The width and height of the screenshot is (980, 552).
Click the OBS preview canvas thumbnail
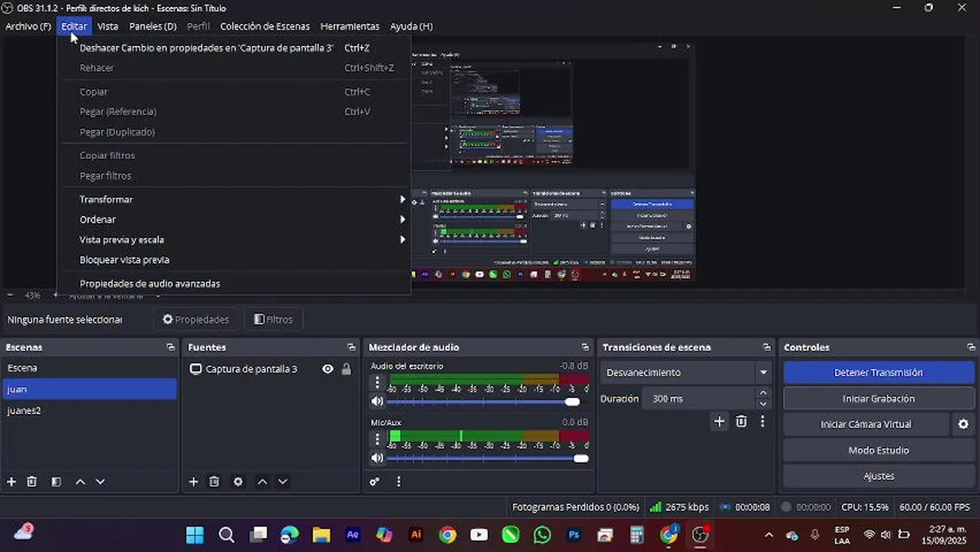[552, 162]
